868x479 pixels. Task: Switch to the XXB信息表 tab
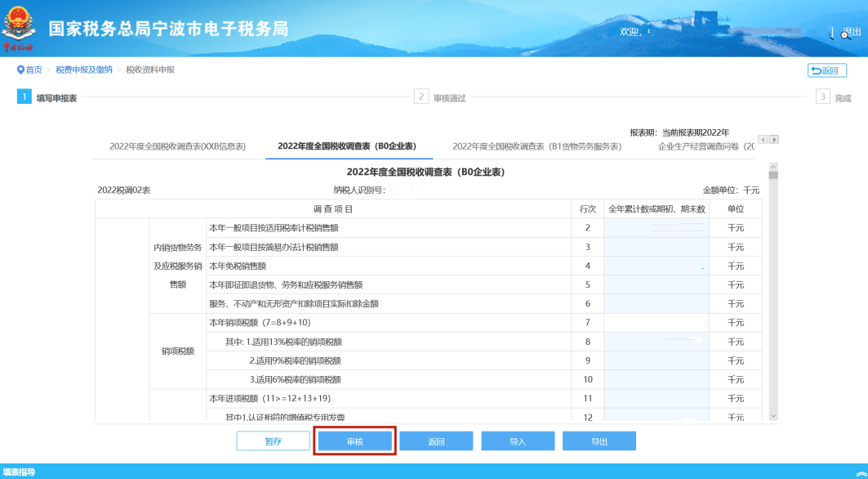click(x=178, y=146)
